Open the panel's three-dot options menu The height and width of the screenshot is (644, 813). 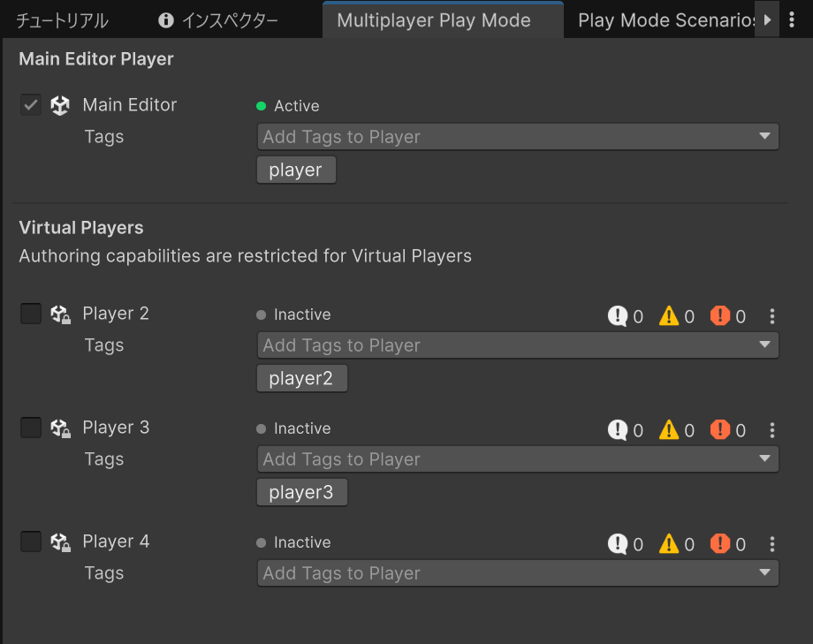(x=792, y=19)
